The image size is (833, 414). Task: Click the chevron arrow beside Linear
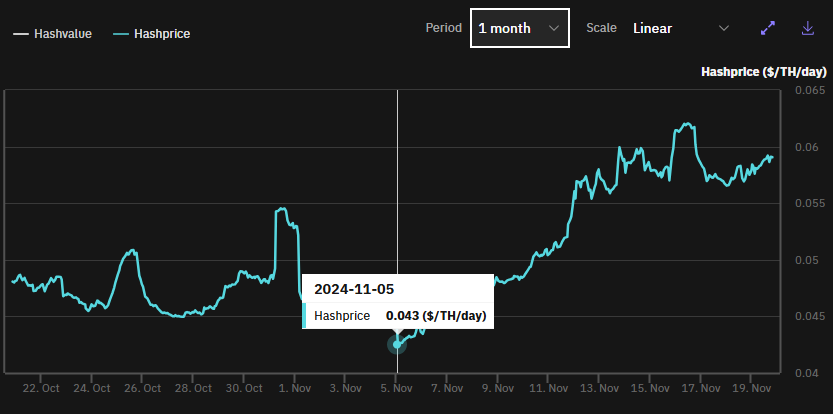coord(724,28)
